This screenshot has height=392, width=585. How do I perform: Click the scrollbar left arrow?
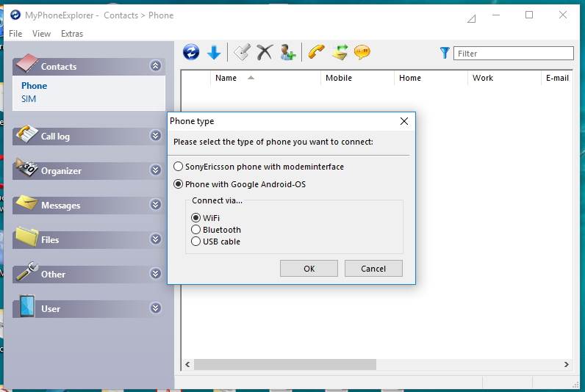coord(187,364)
